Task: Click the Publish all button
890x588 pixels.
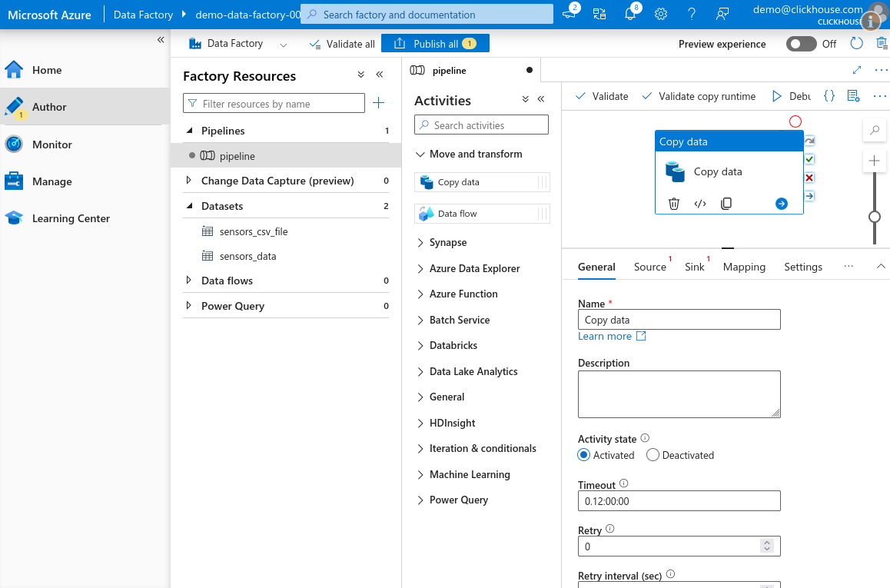Action: pos(435,44)
